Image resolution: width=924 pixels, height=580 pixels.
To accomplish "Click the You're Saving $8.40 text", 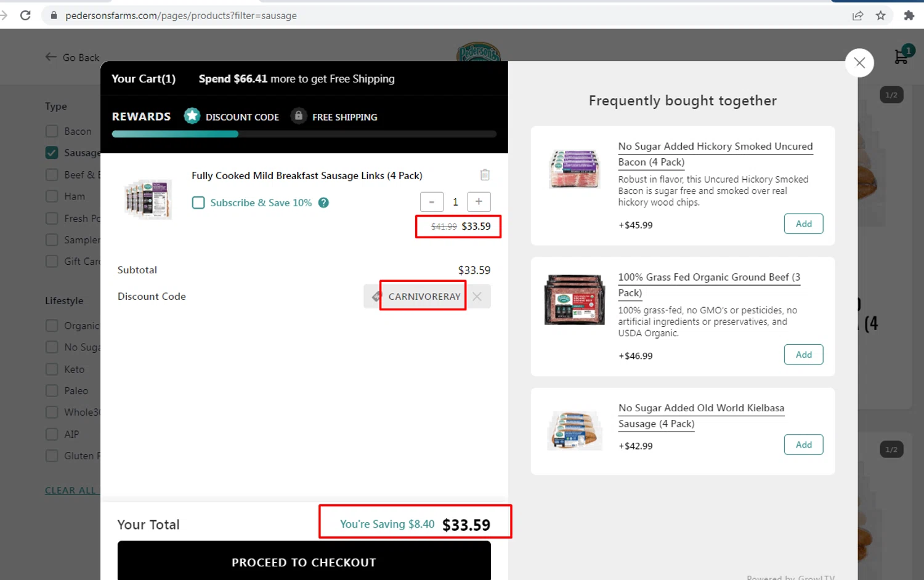I will click(387, 524).
